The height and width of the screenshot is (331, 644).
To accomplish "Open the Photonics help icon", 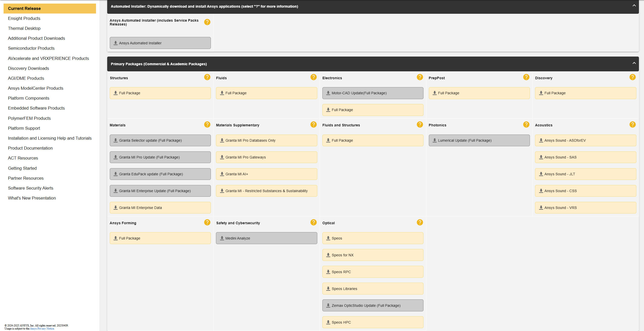I will click(x=526, y=125).
